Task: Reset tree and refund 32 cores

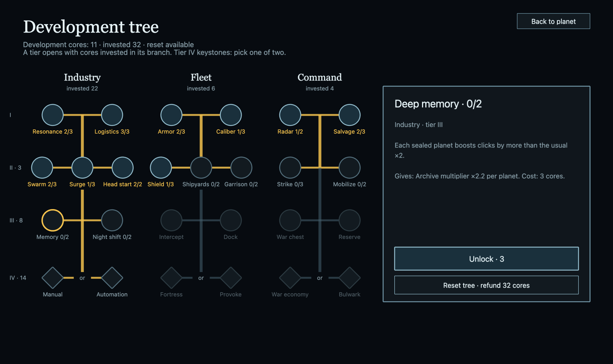Action: coord(486,285)
